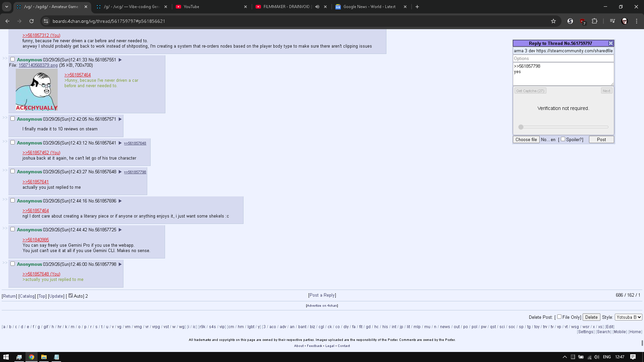Click the Chrome three-dot menu icon
Viewport: 644px width, 362px height.
click(x=637, y=21)
